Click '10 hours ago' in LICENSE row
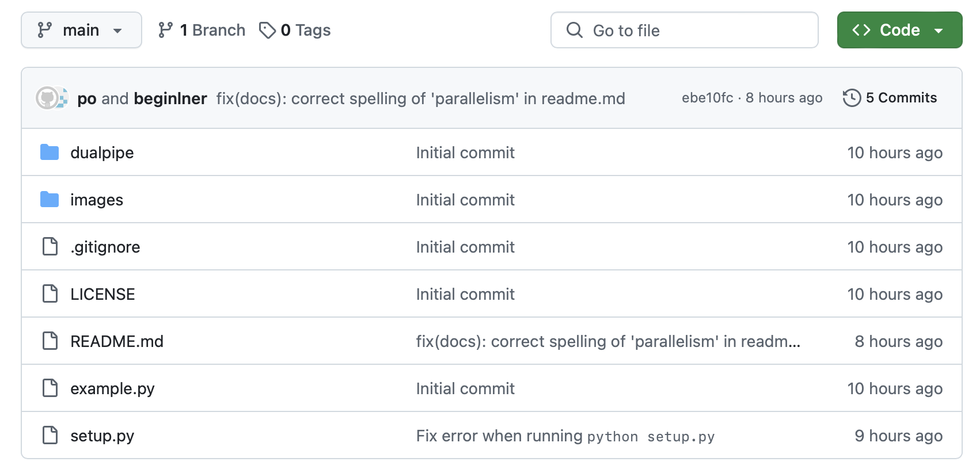 tap(895, 294)
